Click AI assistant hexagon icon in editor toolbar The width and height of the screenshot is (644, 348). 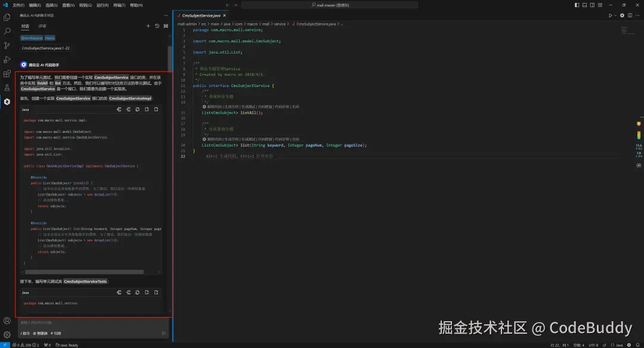tap(622, 15)
